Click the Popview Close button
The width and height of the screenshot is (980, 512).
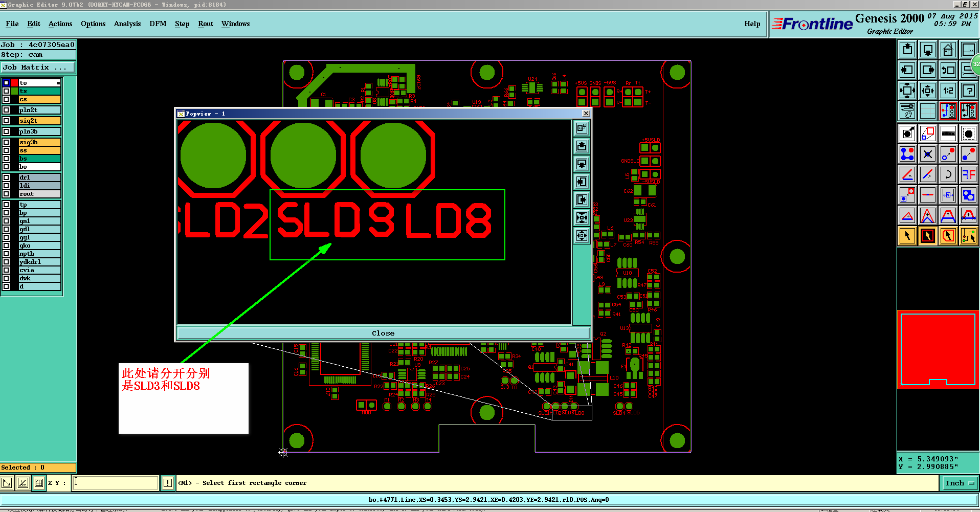[x=383, y=333]
